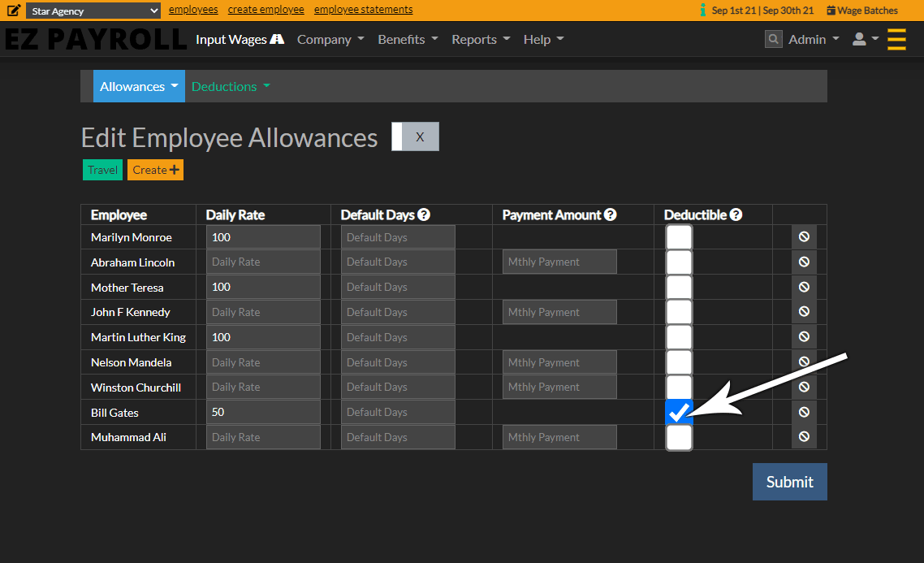Expand the Allowances dropdown tab
Viewport: 924px width, 563px height.
click(139, 86)
